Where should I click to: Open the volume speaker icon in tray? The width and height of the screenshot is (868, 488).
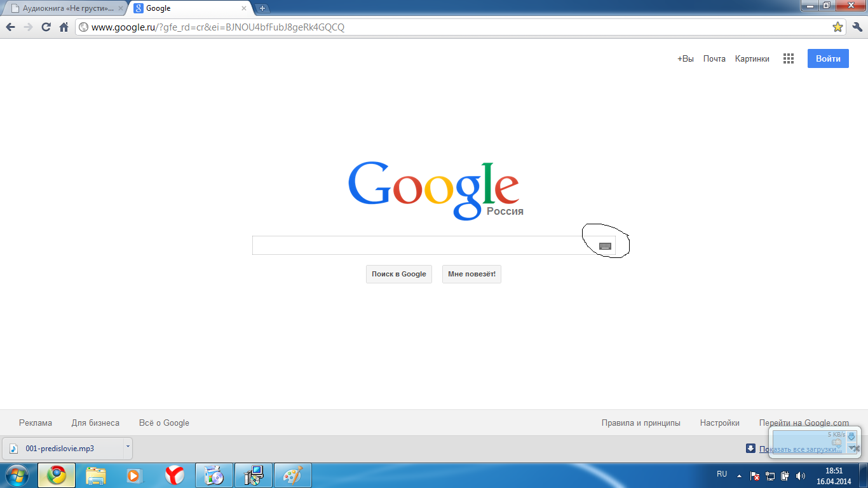point(801,475)
